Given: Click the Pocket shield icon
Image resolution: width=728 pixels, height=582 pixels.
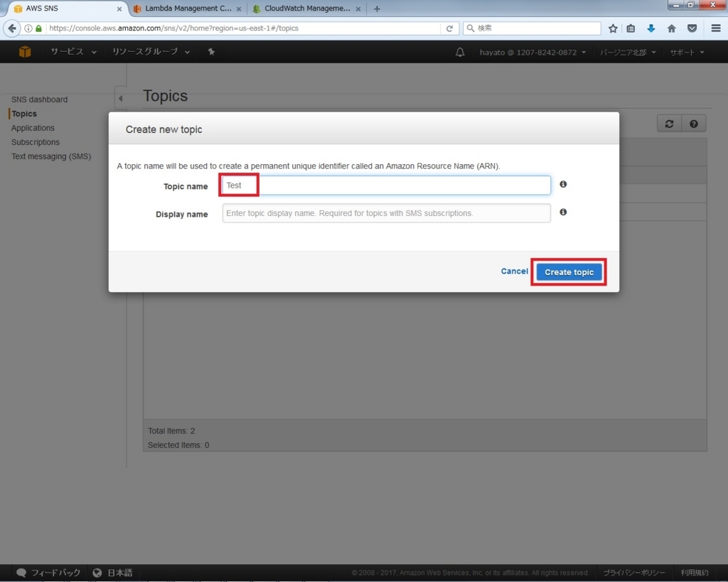Looking at the screenshot, I should tap(692, 28).
